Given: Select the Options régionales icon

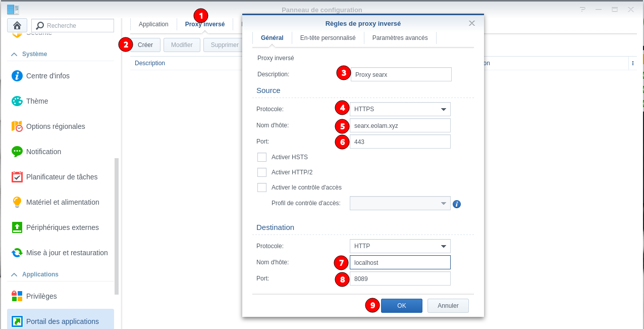Looking at the screenshot, I should point(17,126).
